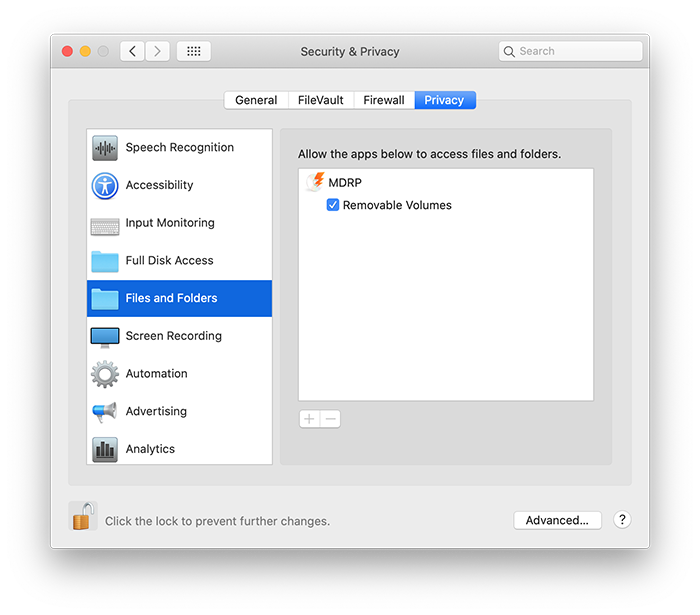Switch to the General tab
Image resolution: width=700 pixels, height=615 pixels.
click(256, 100)
